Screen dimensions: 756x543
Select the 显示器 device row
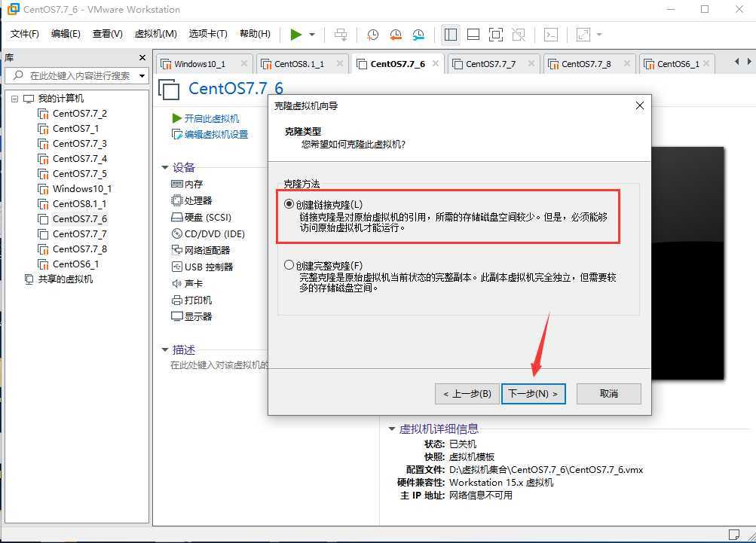pyautogui.click(x=192, y=316)
